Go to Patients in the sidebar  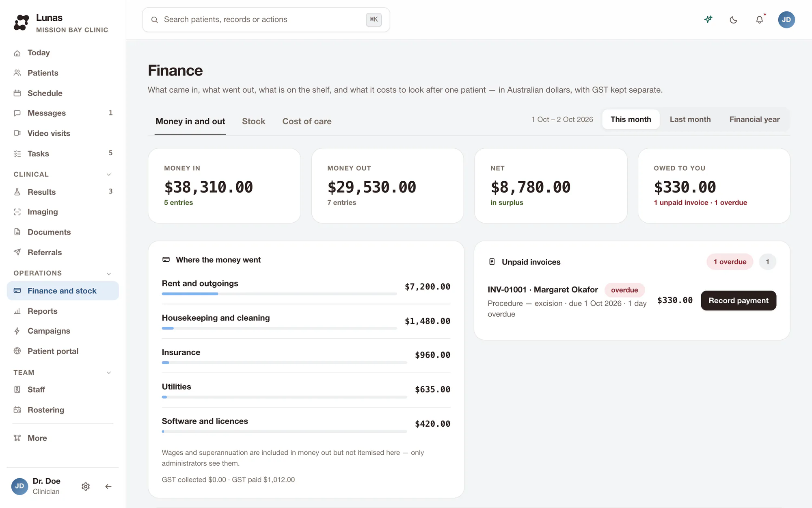point(63,73)
